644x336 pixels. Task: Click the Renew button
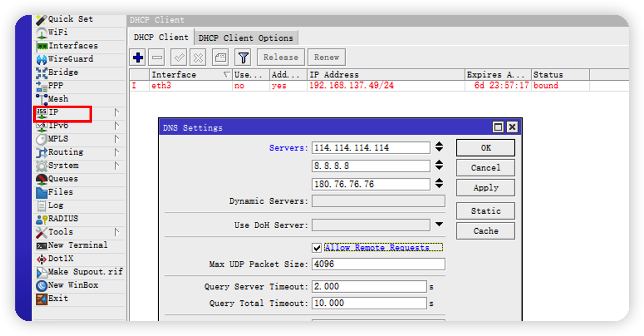point(327,57)
